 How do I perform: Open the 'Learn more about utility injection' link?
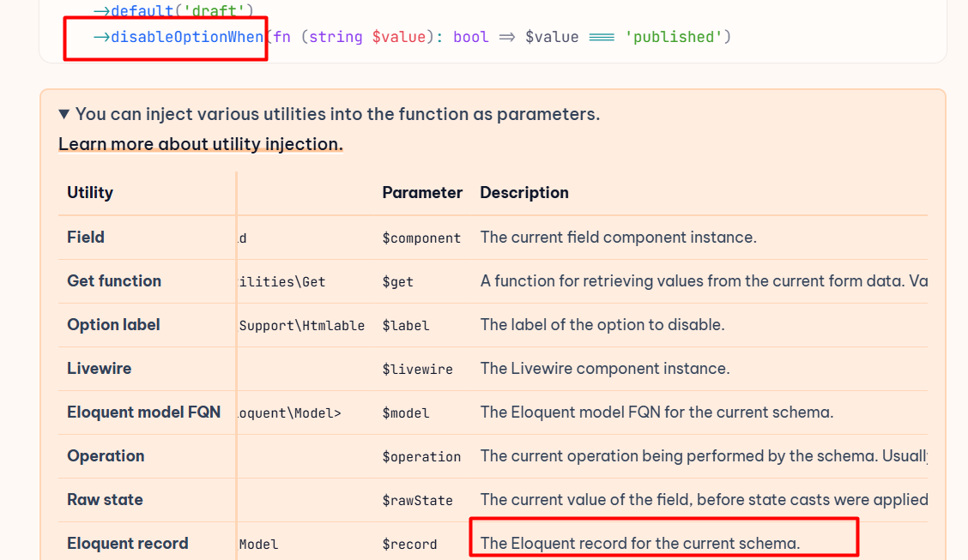coord(200,144)
